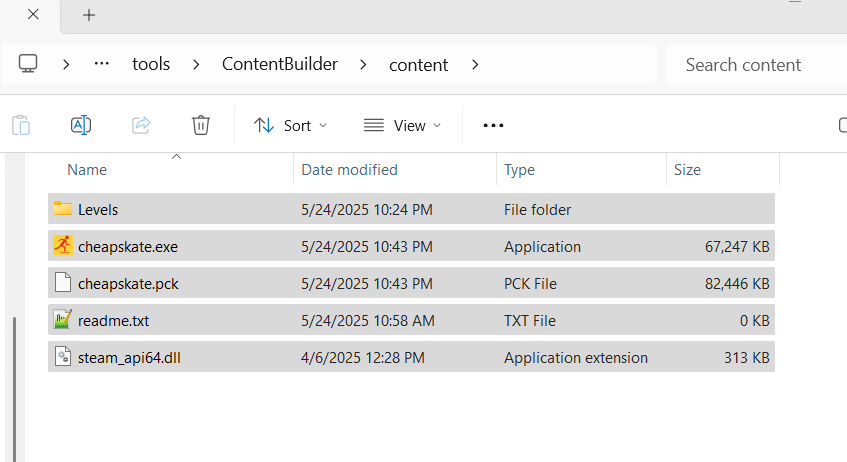
Task: Go to the tools breadcrumb folder
Action: (x=151, y=64)
